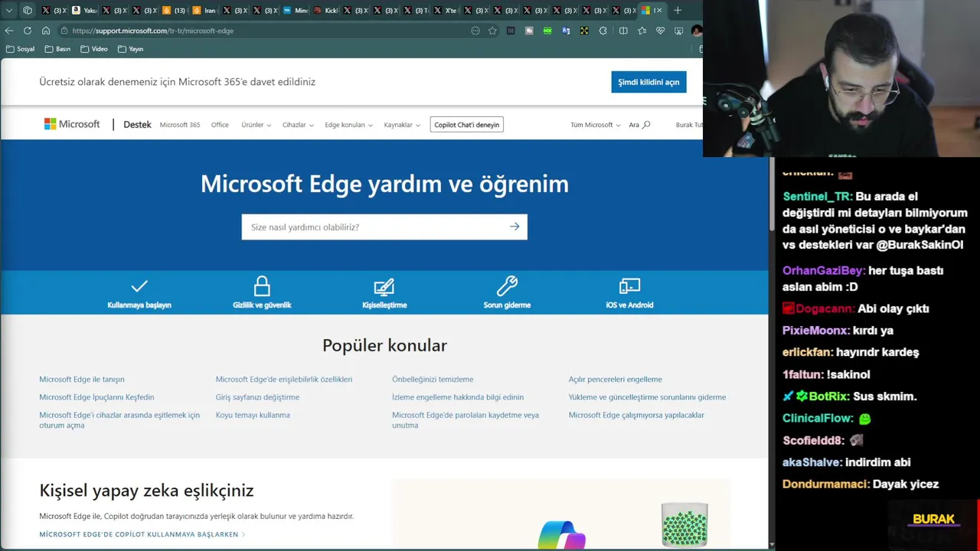The image size is (980, 551).
Task: Open the profile avatar in browser toolbar
Action: point(696,31)
